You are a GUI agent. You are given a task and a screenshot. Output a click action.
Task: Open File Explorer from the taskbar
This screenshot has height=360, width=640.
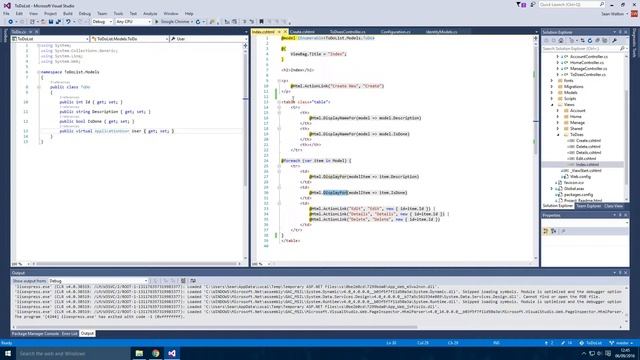[139, 353]
